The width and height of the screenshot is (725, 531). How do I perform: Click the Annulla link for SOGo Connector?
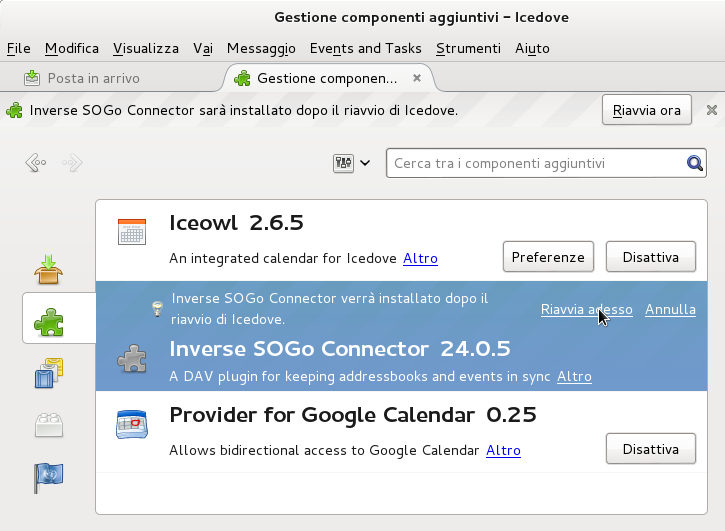coord(670,310)
